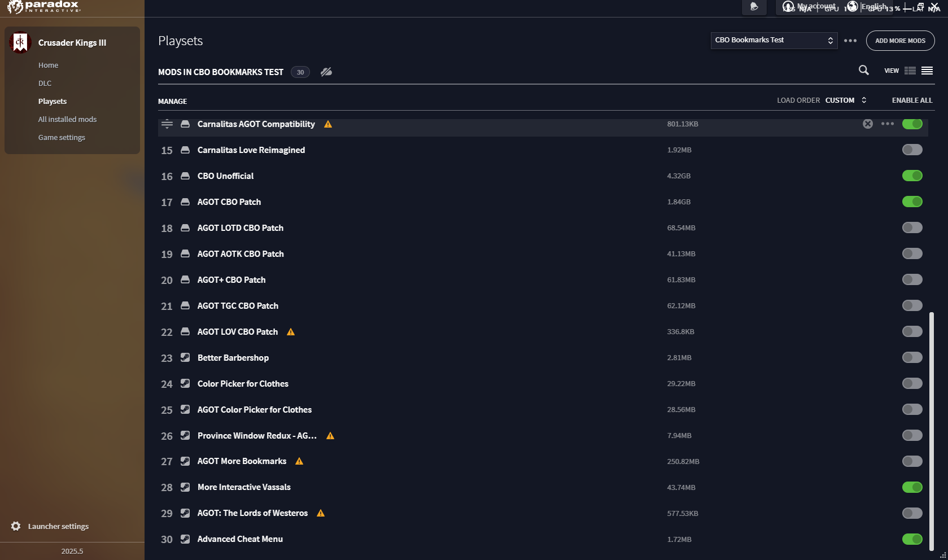Screen dimensions: 948x560
Task: Click the Crusader Kings III game icon
Action: coord(20,42)
